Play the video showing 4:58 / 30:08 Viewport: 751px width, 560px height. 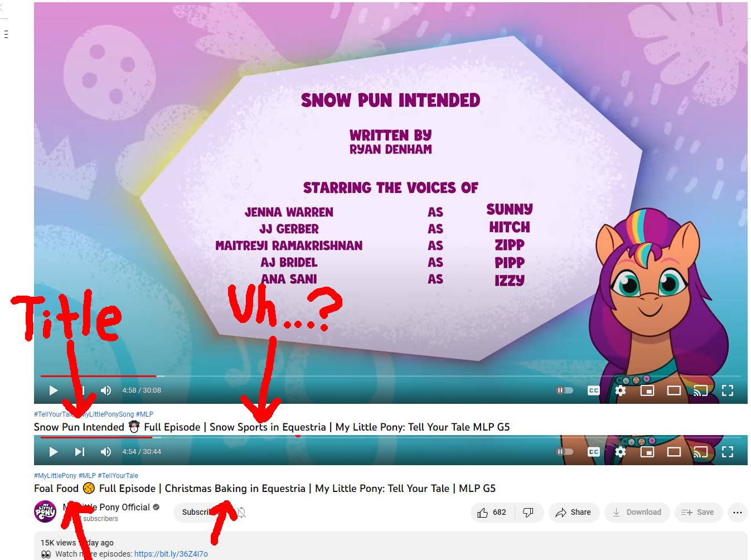pyautogui.click(x=54, y=390)
